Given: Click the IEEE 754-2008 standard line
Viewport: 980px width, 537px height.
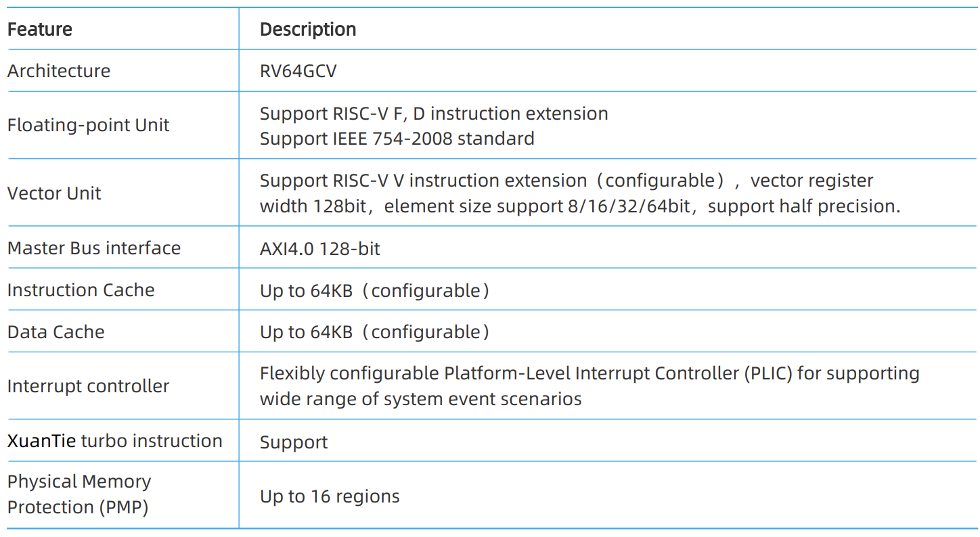Looking at the screenshot, I should (397, 139).
